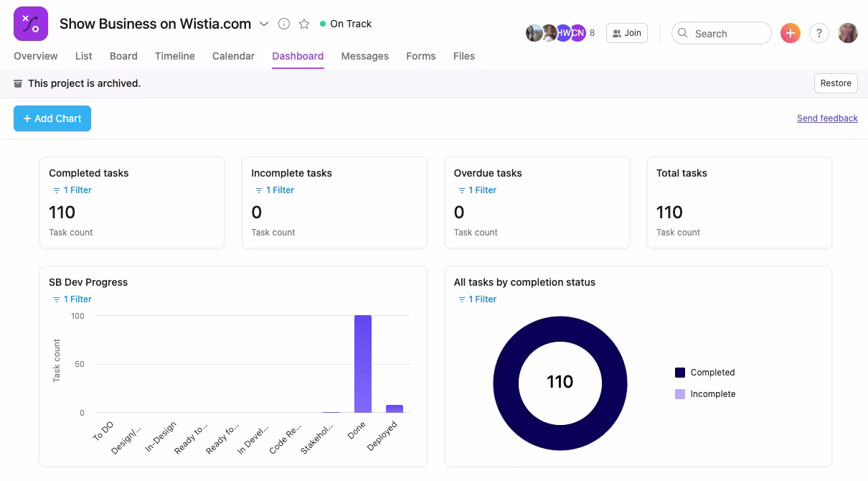The height and width of the screenshot is (481, 868).
Task: Click the In-Design axis label
Action: (x=161, y=436)
